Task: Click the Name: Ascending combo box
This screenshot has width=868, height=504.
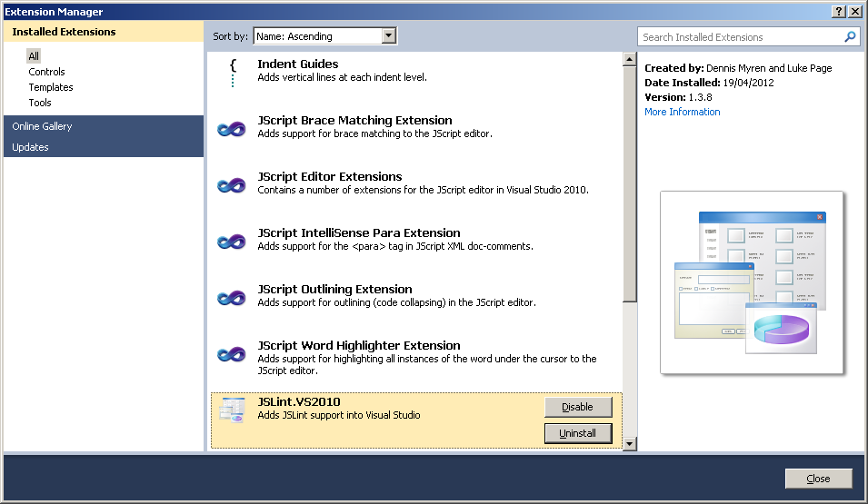Action: click(x=325, y=36)
